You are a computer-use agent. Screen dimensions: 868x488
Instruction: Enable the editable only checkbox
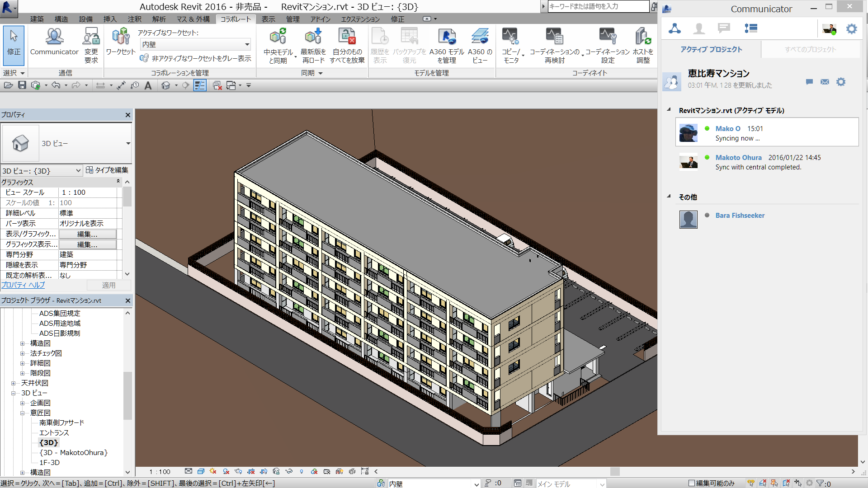pyautogui.click(x=691, y=483)
